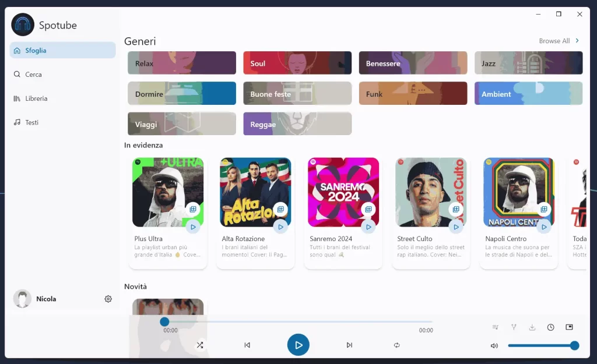The image size is (597, 364).
Task: Add Sanremo 2024 to queue
Action: (368, 209)
